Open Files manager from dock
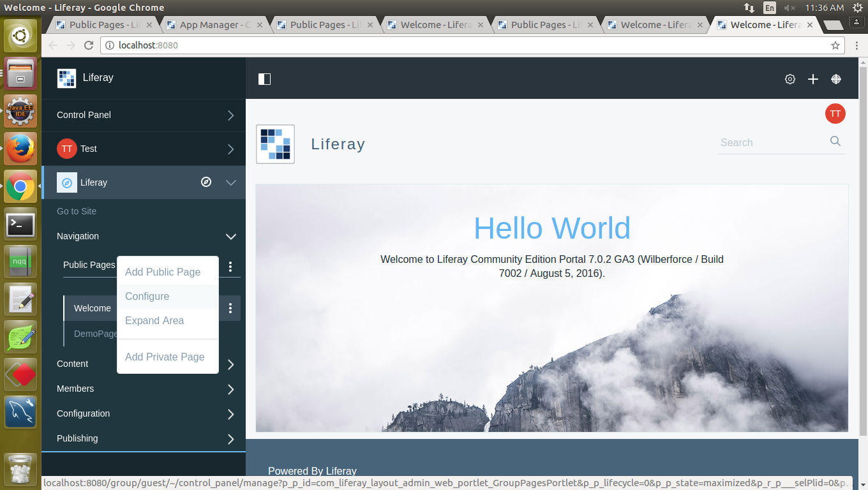Screen dimensions: 868x490 click(20, 73)
